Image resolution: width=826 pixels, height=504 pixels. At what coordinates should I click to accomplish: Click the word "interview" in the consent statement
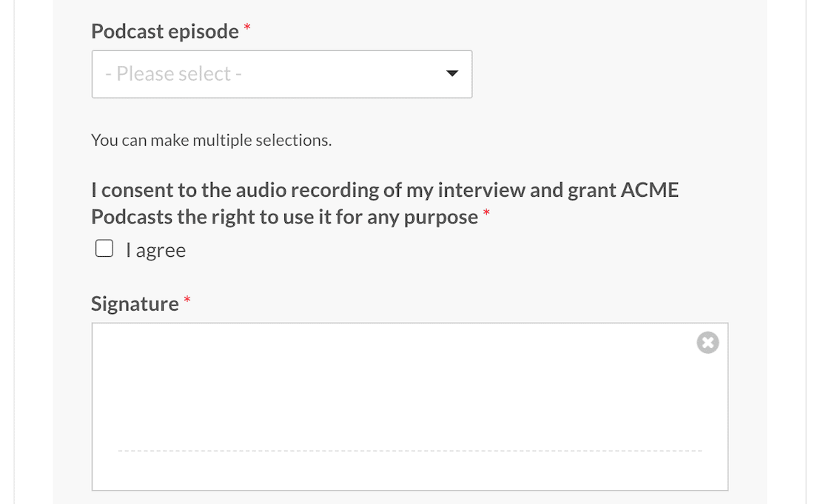click(x=481, y=190)
